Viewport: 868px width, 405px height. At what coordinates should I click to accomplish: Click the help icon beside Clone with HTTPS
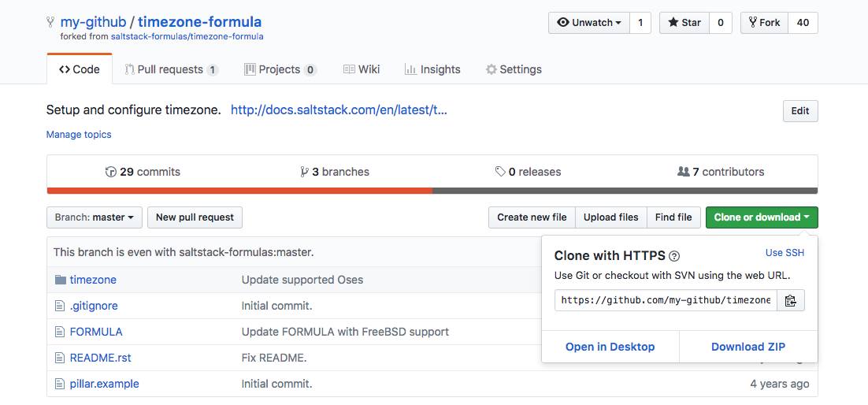pyautogui.click(x=674, y=256)
